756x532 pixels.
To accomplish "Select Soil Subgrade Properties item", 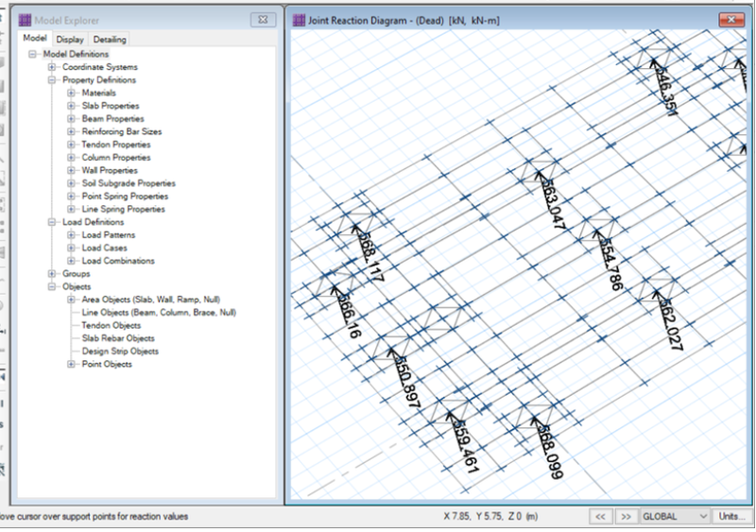I will click(x=129, y=183).
